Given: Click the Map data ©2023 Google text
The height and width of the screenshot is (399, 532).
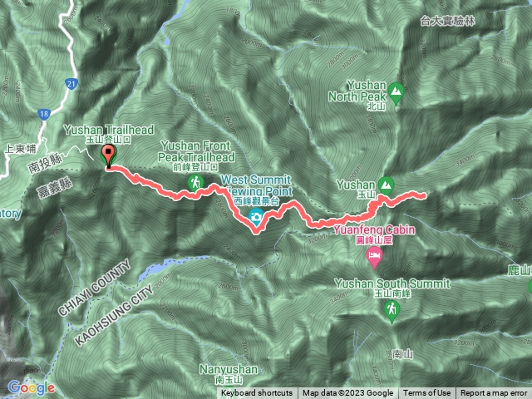Looking at the screenshot, I should pyautogui.click(x=348, y=393).
